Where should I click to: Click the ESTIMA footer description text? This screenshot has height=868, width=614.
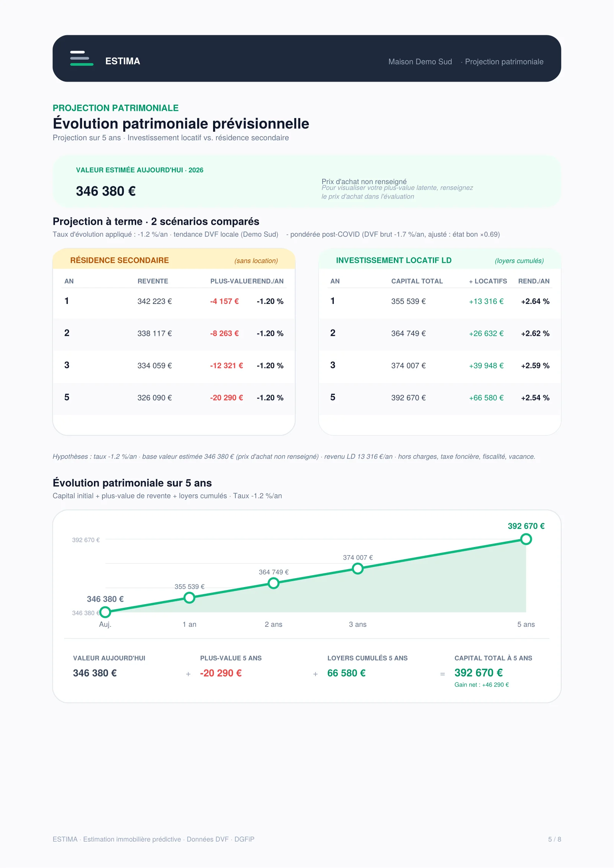[x=154, y=839]
